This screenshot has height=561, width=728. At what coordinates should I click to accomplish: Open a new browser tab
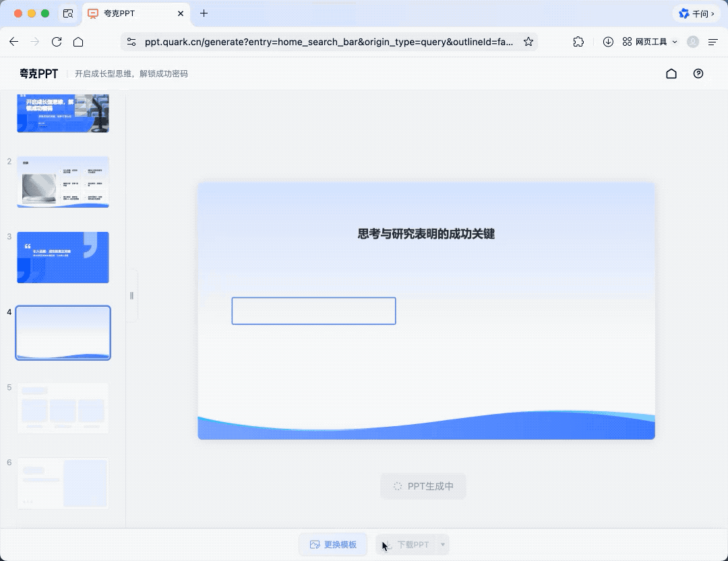[x=204, y=13]
